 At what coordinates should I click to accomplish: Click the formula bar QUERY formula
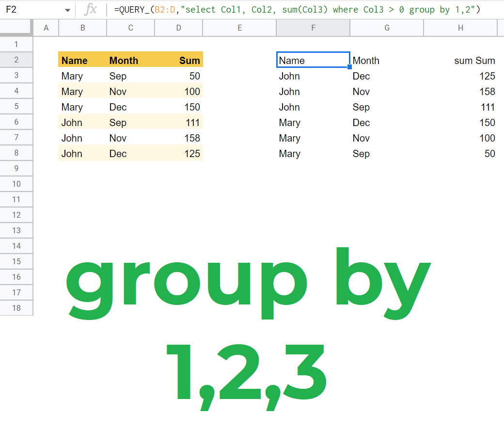[x=297, y=10]
